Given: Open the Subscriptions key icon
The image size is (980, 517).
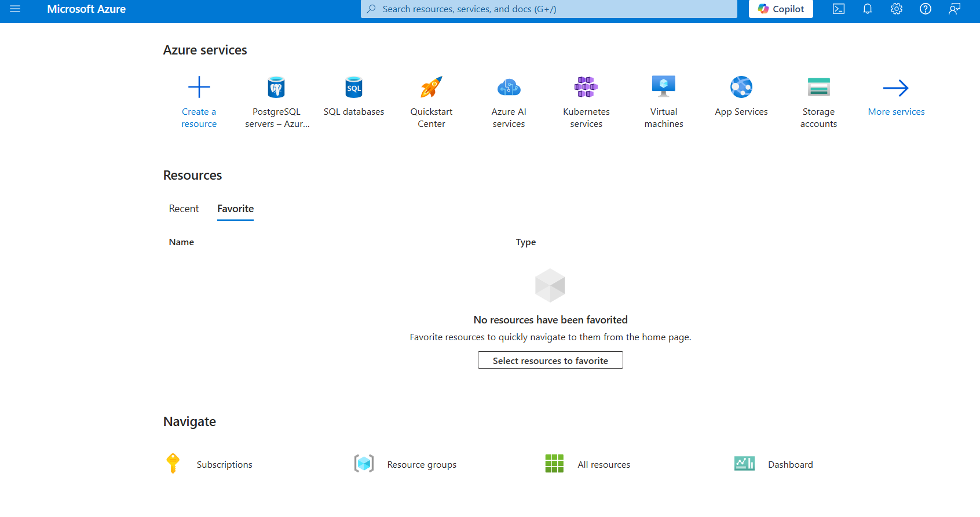Looking at the screenshot, I should [173, 464].
